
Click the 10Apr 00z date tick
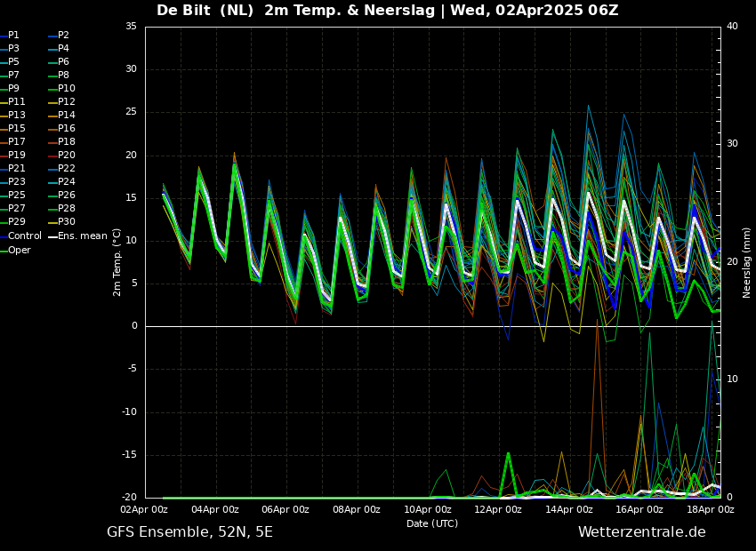point(428,510)
